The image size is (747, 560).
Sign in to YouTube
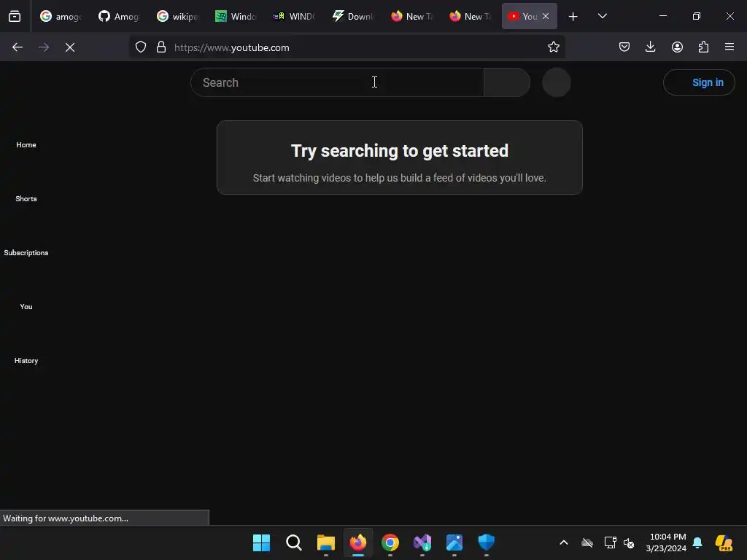pos(699,82)
